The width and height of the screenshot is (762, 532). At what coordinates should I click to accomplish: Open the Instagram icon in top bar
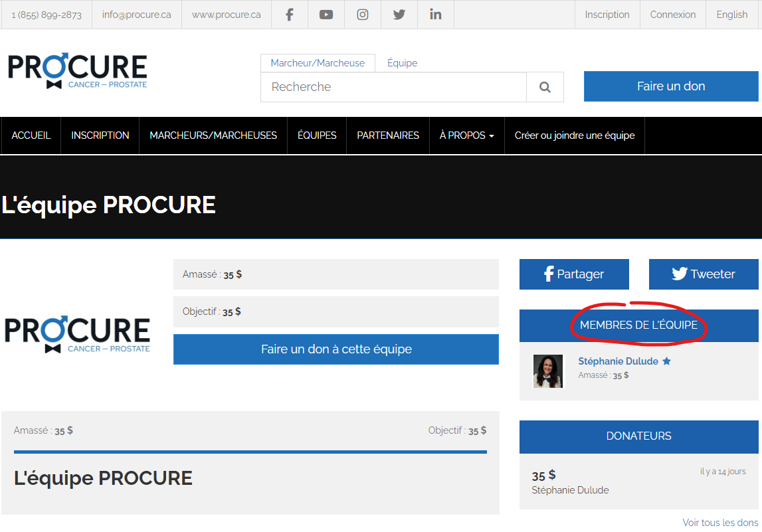pyautogui.click(x=363, y=15)
